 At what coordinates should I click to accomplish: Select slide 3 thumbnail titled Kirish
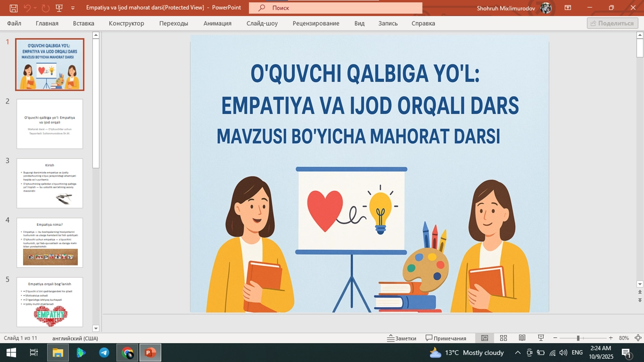coord(50,182)
